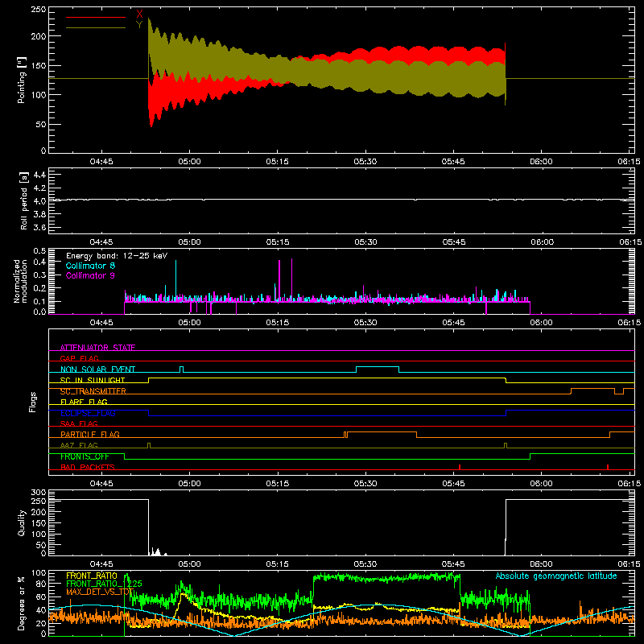The width and height of the screenshot is (644, 644).
Task: Click the A4Z_FLAG label
Action: click(x=79, y=445)
